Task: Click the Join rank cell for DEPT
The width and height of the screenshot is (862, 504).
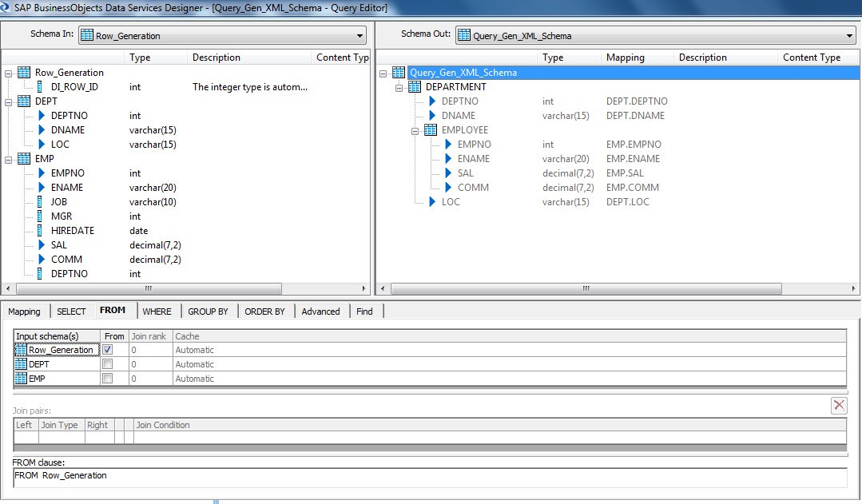Action: click(151, 364)
